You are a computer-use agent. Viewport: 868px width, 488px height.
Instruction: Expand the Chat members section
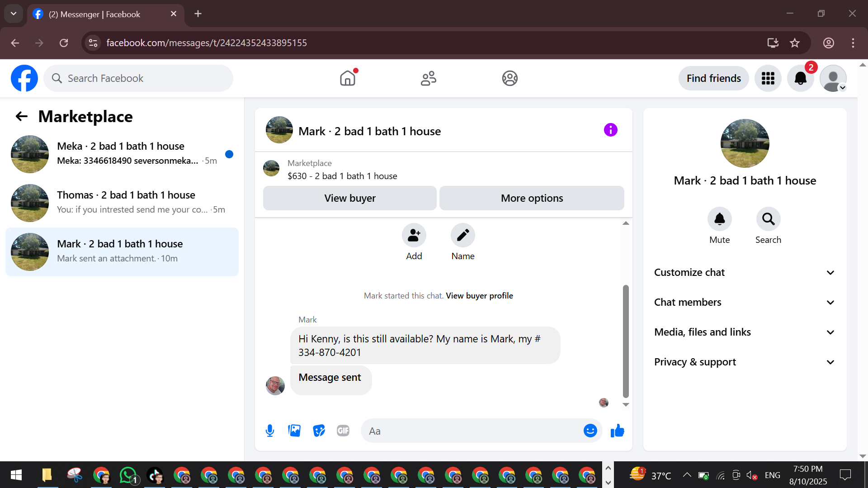tap(745, 302)
